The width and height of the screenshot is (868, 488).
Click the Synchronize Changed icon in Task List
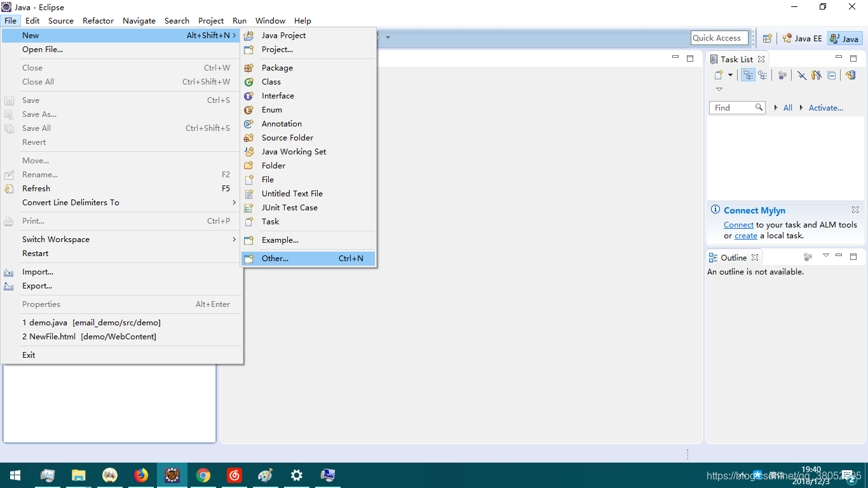(x=851, y=75)
